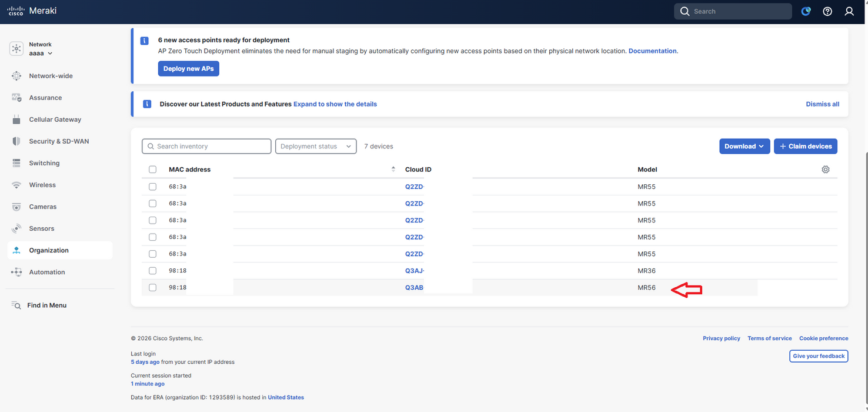This screenshot has height=412, width=868.
Task: Click Find in Menu
Action: [x=46, y=305]
